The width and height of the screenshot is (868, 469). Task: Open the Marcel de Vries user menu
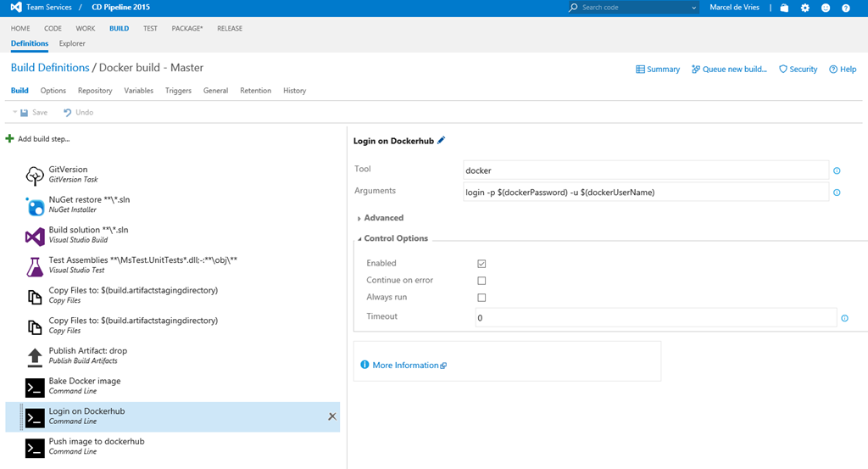(x=734, y=8)
